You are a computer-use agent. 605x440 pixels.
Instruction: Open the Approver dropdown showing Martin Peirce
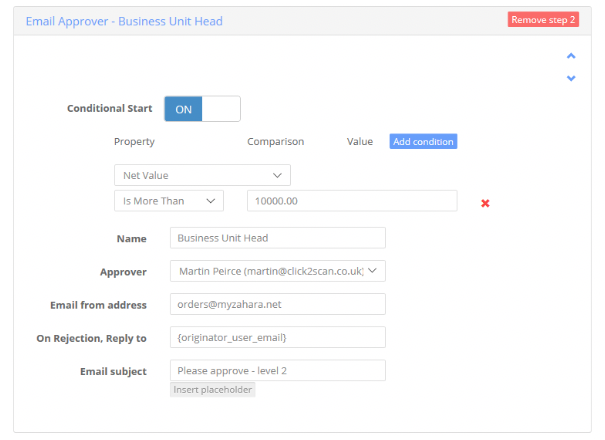tap(278, 271)
